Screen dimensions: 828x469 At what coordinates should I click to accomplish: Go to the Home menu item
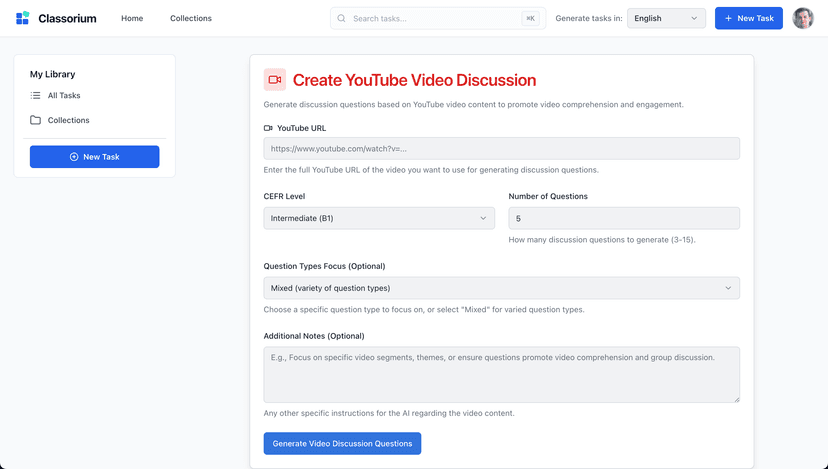tap(132, 18)
